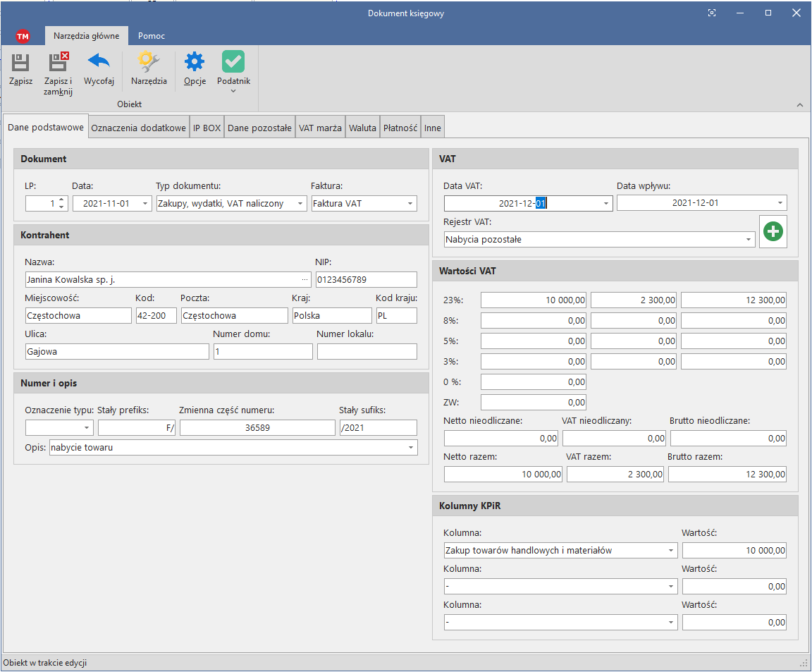Click the TM application logo
Image resolution: width=812 pixels, height=672 pixels.
pyautogui.click(x=23, y=36)
